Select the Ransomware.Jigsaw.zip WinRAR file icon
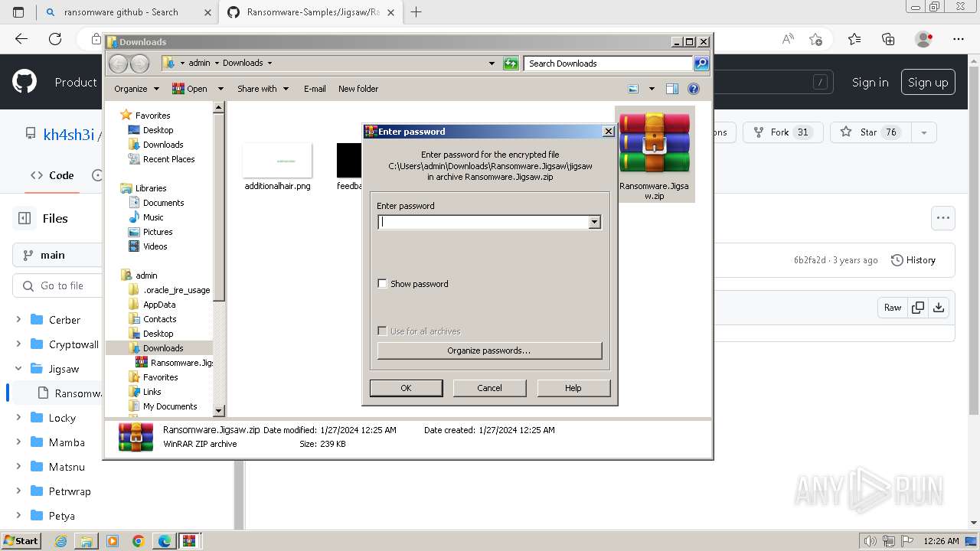This screenshot has width=980, height=551. click(x=655, y=155)
